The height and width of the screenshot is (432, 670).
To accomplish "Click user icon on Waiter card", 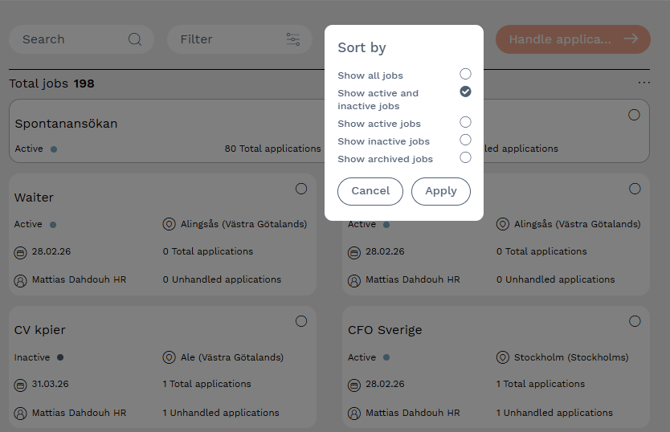I will [20, 281].
